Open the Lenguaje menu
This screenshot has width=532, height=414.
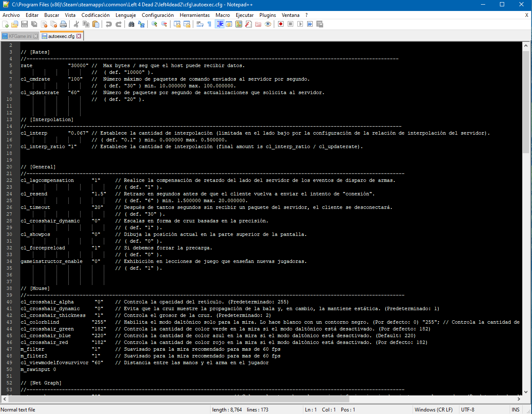coord(126,15)
